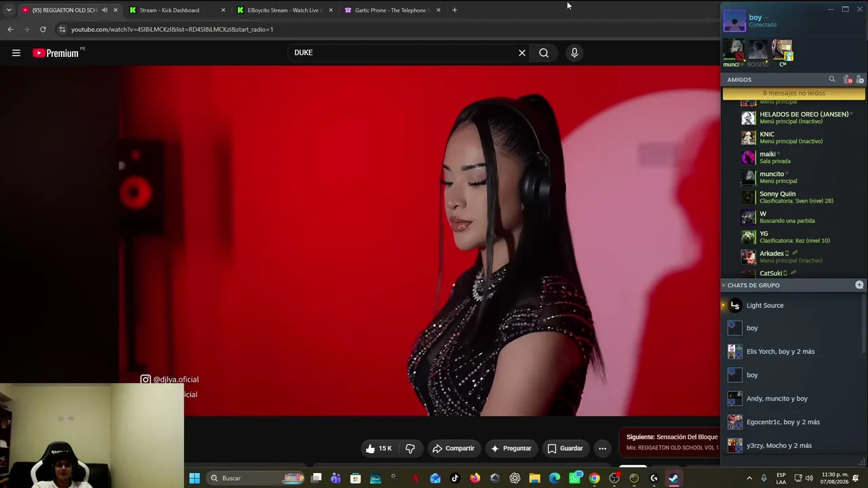This screenshot has width=868, height=488.
Task: Open Microsoft Store from the taskbar
Action: (355, 478)
